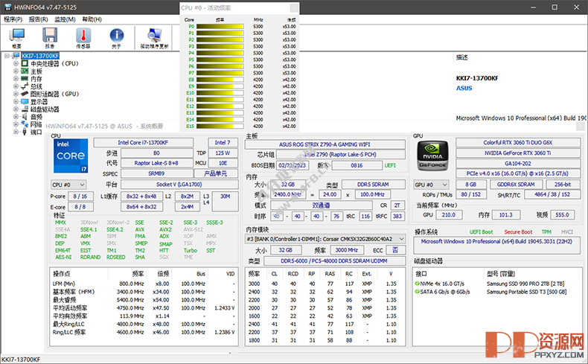The image size is (588, 364).
Task: Click the 网络 network tree icon
Action: 25,124
